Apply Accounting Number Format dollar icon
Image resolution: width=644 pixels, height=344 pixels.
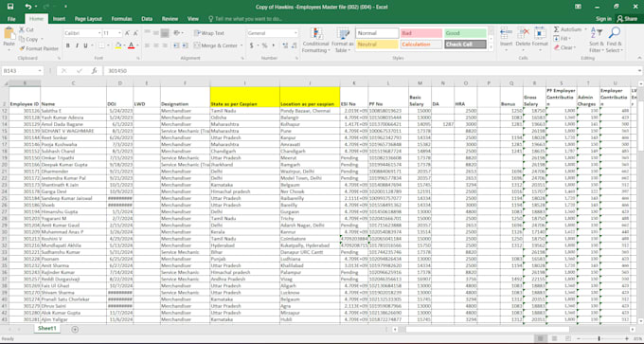(251, 45)
